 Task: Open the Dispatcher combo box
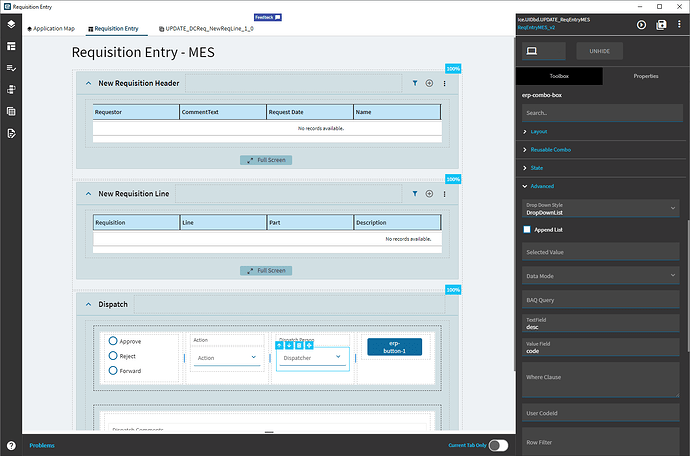click(x=312, y=358)
